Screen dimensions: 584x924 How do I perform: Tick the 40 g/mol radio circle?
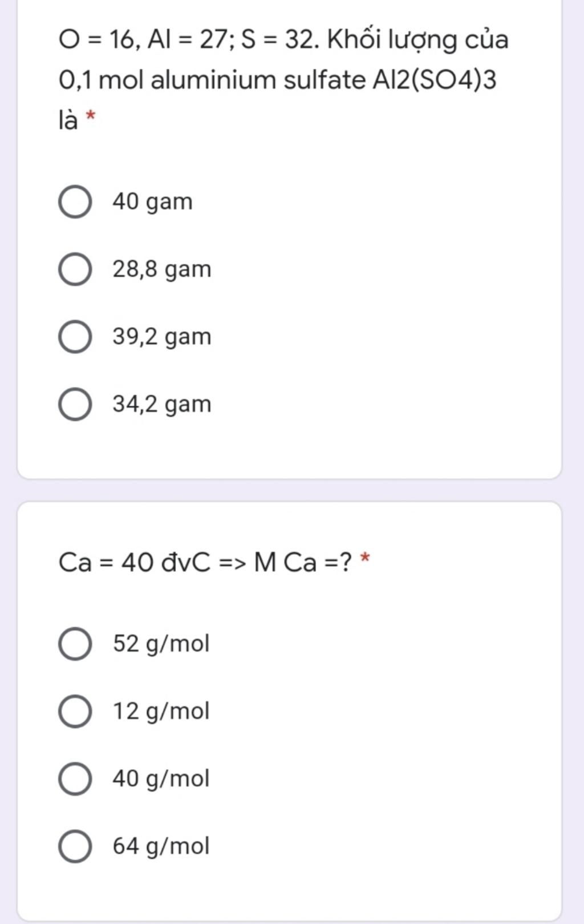(x=75, y=779)
